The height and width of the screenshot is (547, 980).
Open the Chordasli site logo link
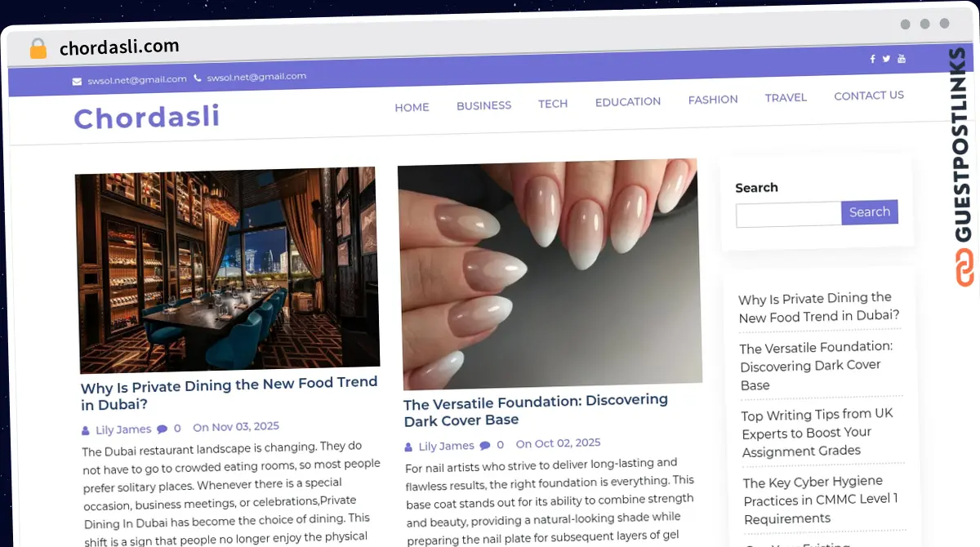coord(146,118)
